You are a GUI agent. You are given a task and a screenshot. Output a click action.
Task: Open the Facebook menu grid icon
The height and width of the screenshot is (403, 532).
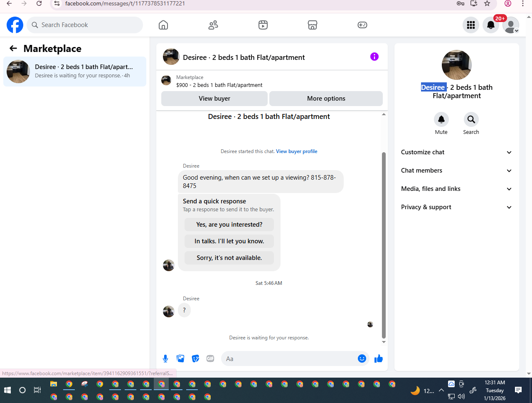pyautogui.click(x=471, y=25)
